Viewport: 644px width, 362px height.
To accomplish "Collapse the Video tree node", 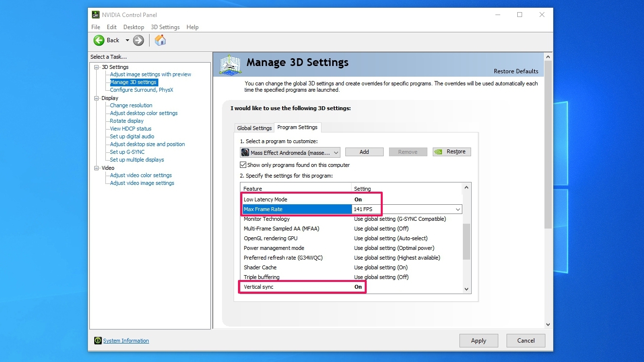I will point(97,168).
